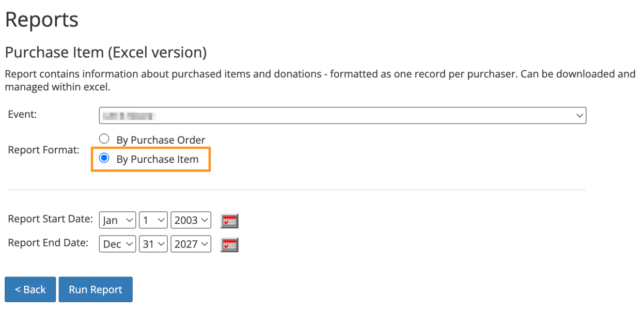The image size is (644, 310).
Task: Change the start day 1 dropdown
Action: (153, 220)
